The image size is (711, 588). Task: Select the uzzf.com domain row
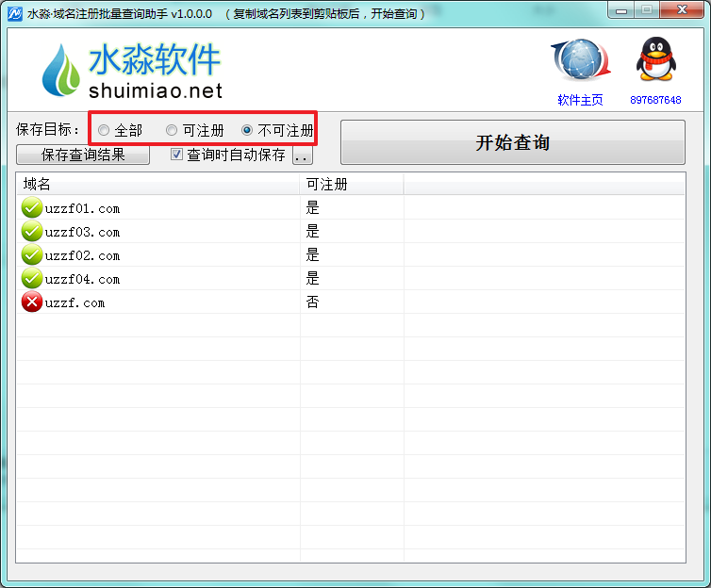pos(351,302)
